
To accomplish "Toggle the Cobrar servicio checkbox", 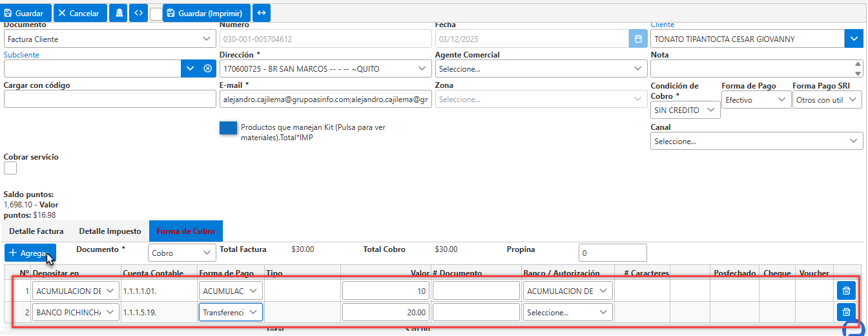I will (x=10, y=168).
